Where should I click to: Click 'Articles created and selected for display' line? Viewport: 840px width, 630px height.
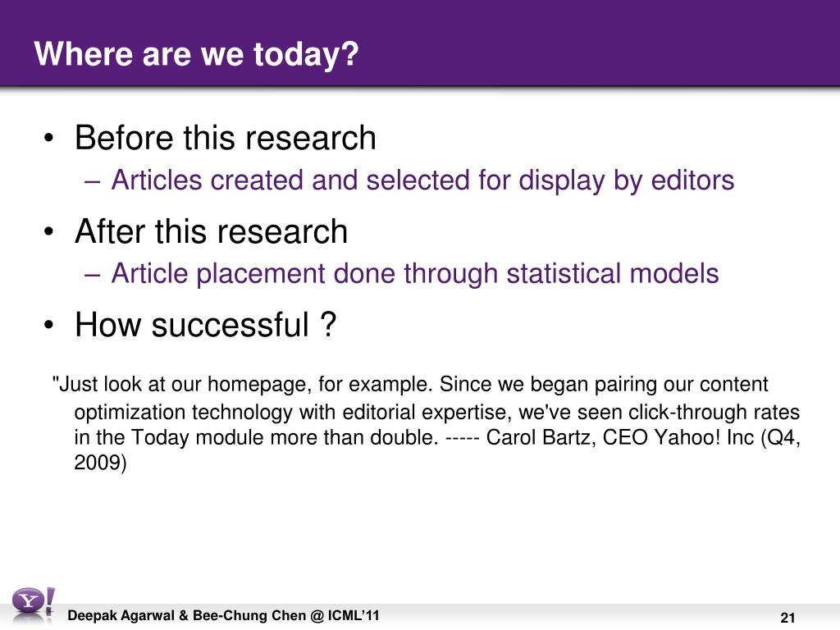click(x=422, y=180)
